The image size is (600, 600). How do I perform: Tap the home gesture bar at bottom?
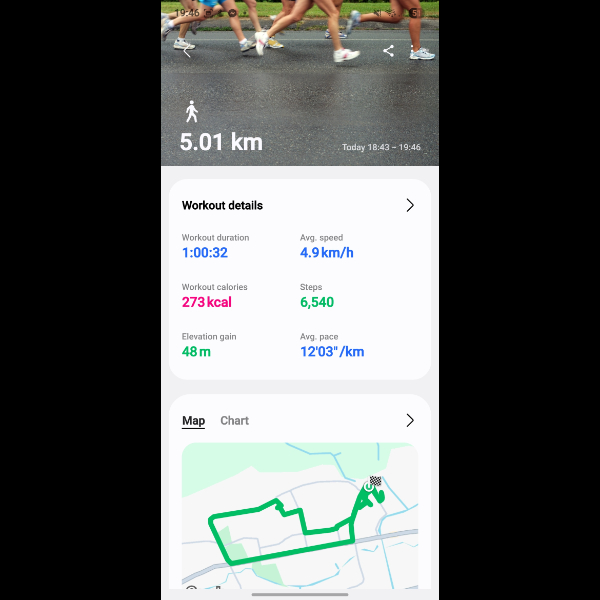coord(300,595)
